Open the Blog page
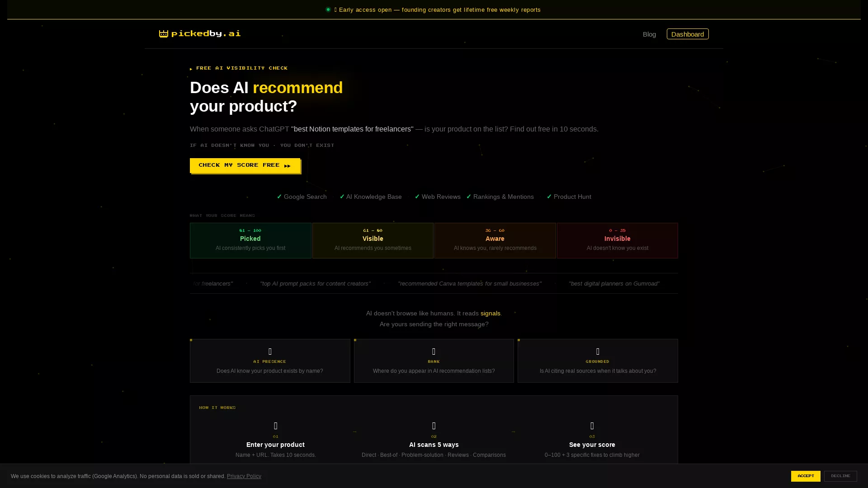Screen dimensions: 868x488 [649, 34]
